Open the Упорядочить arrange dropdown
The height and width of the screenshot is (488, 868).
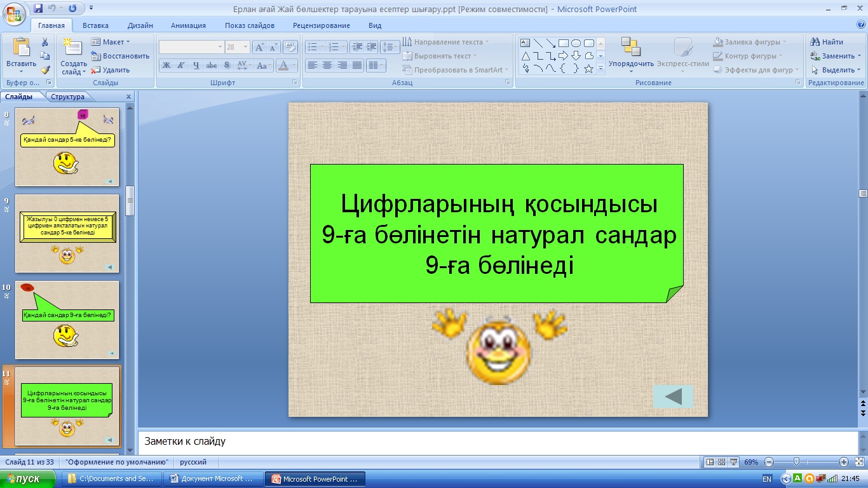click(631, 53)
